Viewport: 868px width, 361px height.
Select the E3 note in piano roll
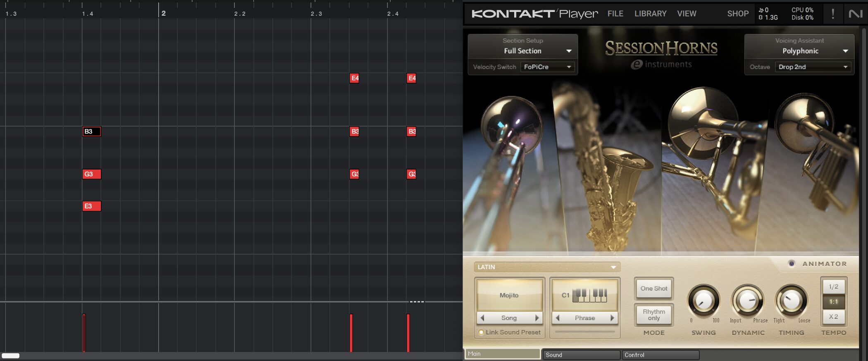(91, 206)
